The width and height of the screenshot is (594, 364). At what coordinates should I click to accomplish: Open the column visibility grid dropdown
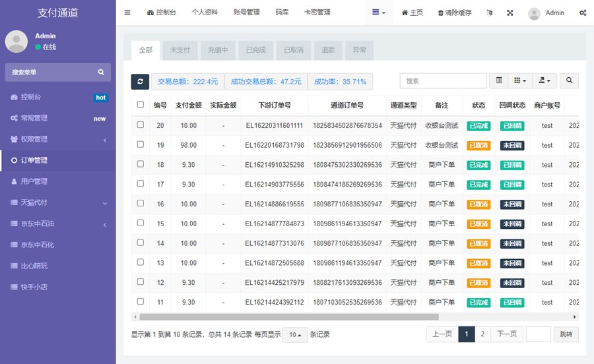520,80
